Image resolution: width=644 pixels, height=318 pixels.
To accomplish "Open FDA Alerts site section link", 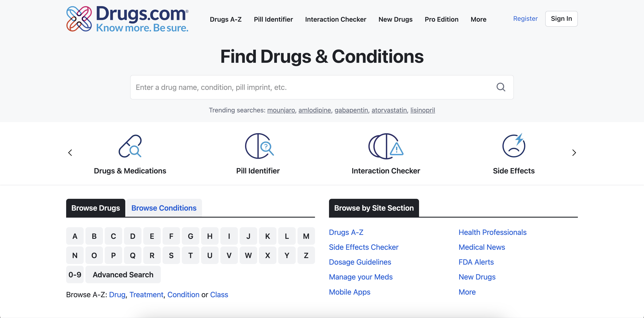I will pos(476,262).
